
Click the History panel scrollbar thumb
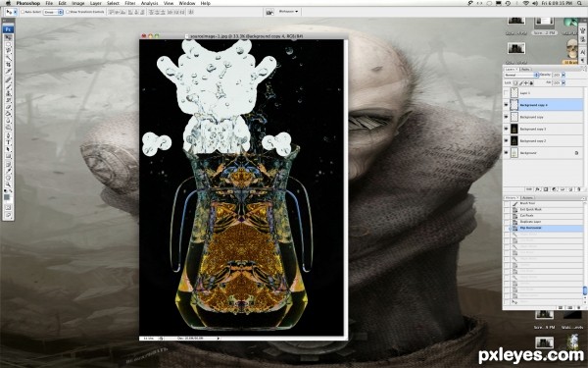coord(584,290)
